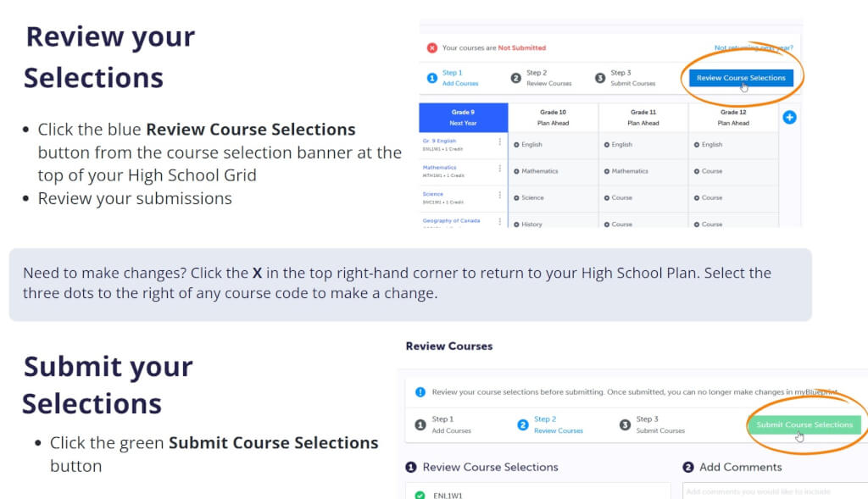Add Mathematics course under Grade 11

coord(626,171)
